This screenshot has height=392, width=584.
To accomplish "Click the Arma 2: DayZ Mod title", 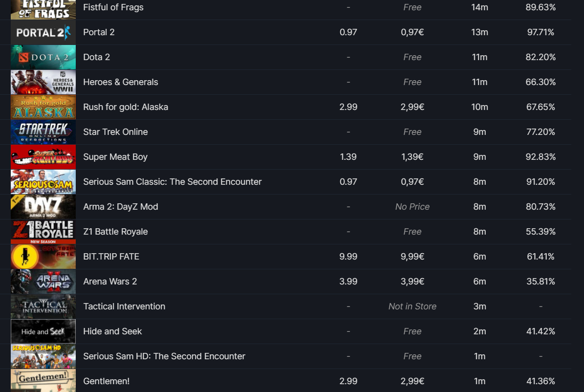I will (120, 207).
